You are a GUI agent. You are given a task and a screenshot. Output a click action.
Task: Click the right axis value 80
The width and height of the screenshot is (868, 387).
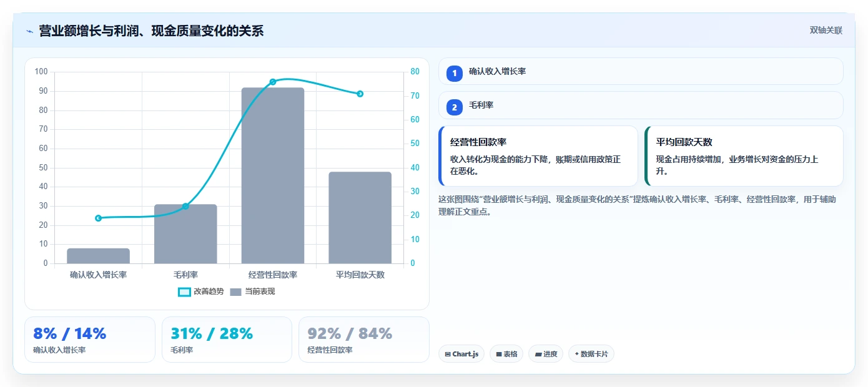(x=415, y=72)
